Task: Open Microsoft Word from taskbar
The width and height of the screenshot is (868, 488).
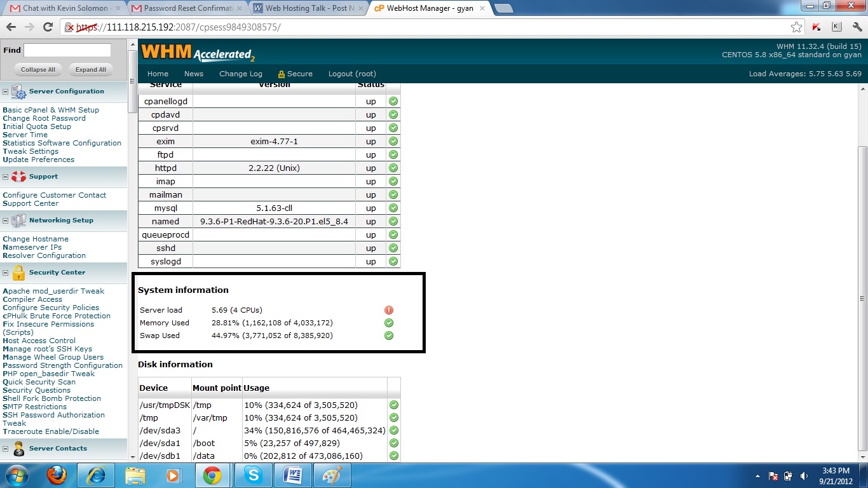Action: [x=293, y=475]
